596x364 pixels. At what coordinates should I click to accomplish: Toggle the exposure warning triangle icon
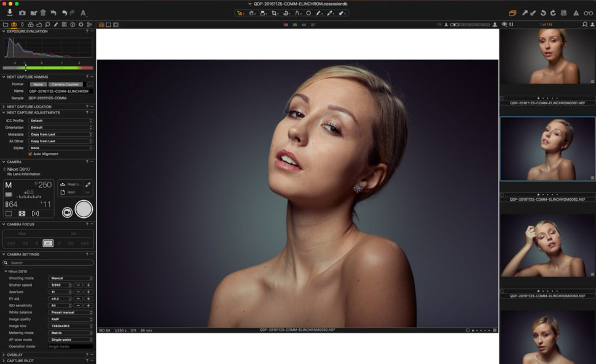tap(574, 13)
